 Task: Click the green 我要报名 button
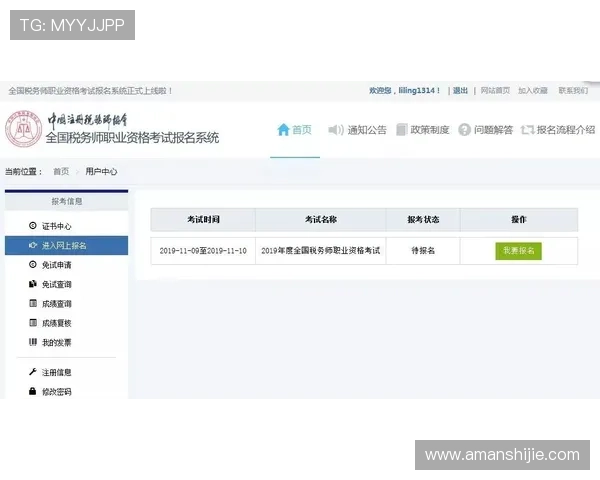coord(518,251)
